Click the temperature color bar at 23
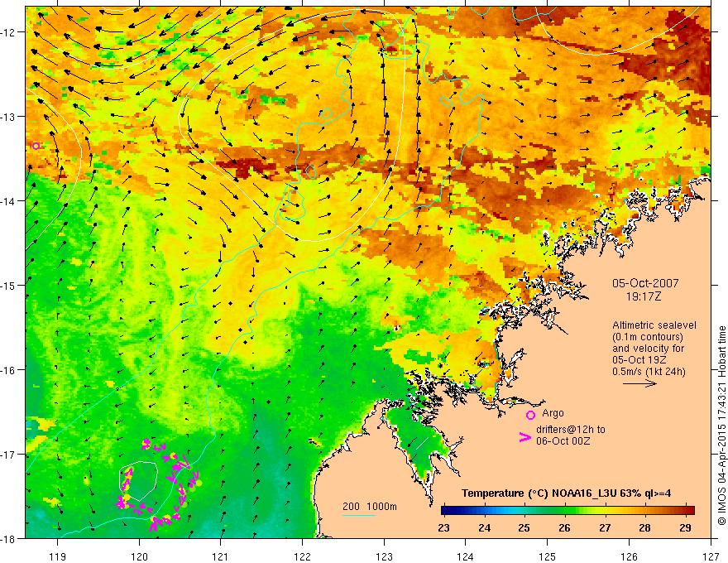The width and height of the screenshot is (728, 563). click(444, 511)
